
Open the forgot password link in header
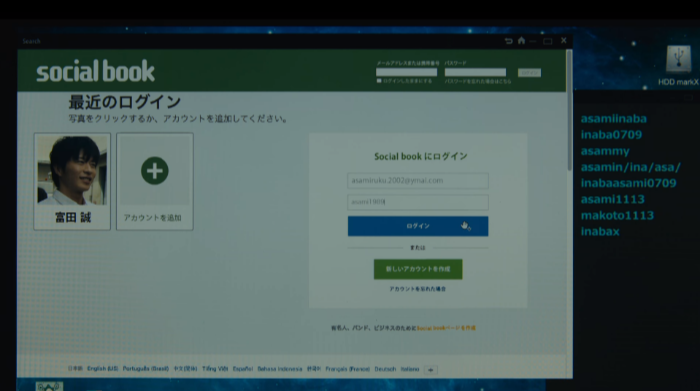tap(478, 82)
